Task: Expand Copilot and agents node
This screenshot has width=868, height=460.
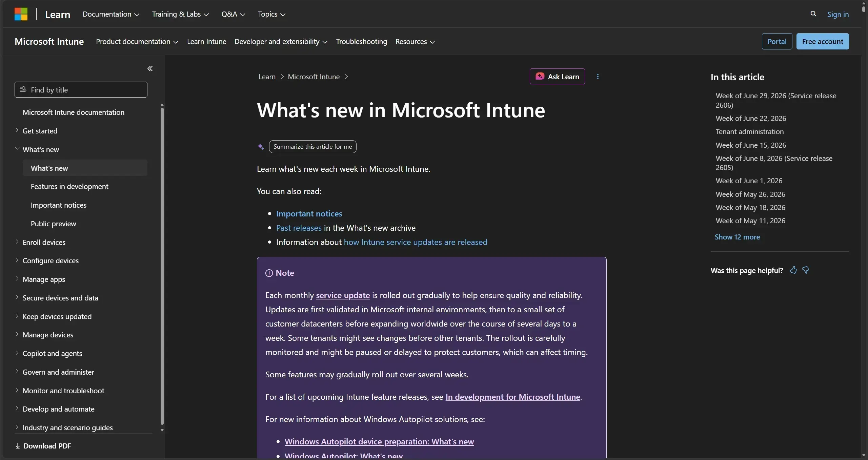Action: tap(17, 353)
